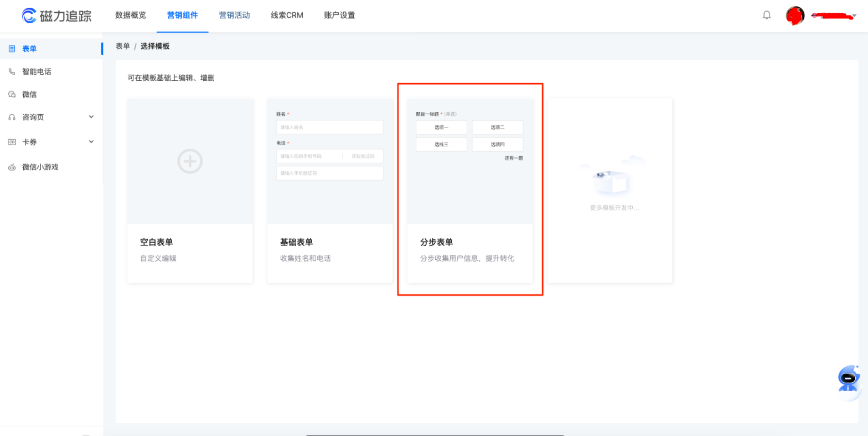Open 账户设置 tab
The width and height of the screenshot is (868, 436).
tap(339, 16)
